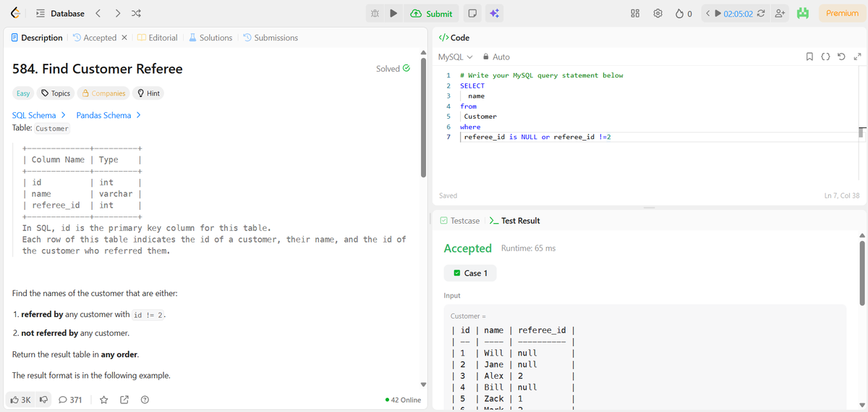
Task: Open the notes icon beside Submit
Action: [x=472, y=13]
